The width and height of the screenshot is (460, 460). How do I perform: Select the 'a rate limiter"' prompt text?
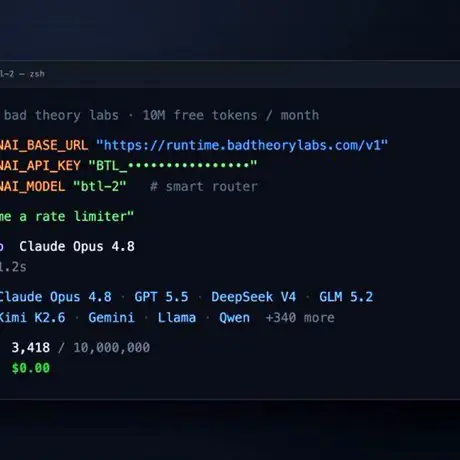[77, 216]
